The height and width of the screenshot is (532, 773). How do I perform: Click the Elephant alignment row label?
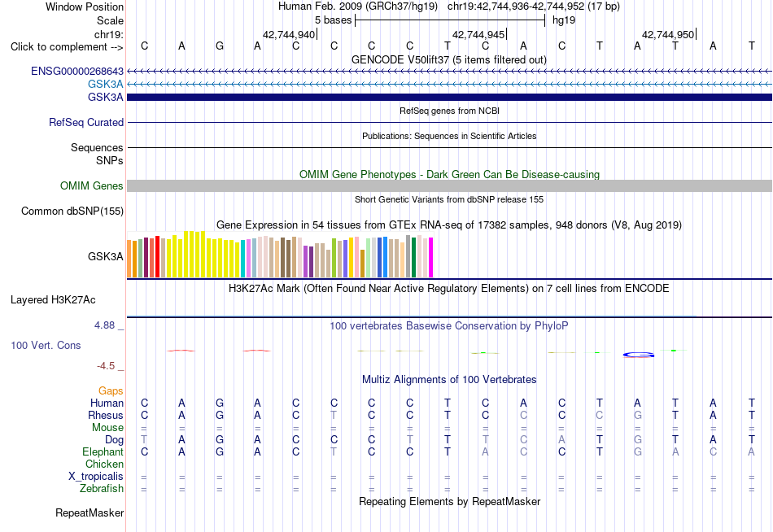click(103, 452)
